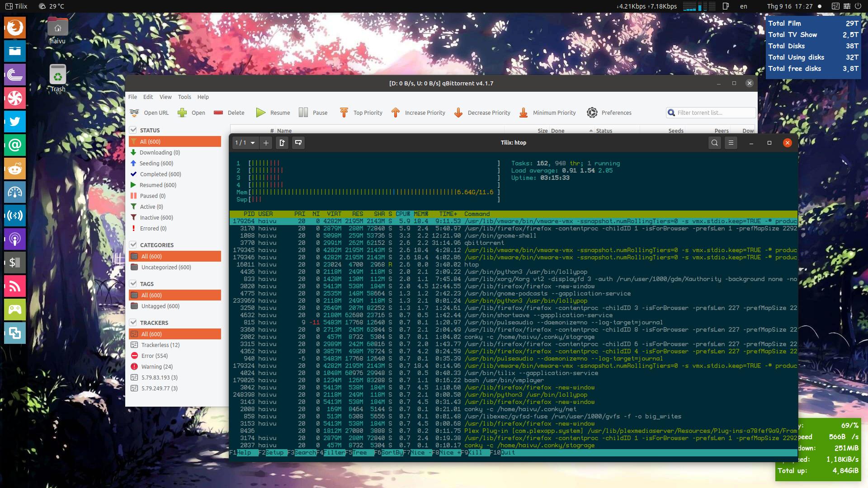Viewport: 868px width, 488px height.
Task: Open the Help menu in qBittorrent
Action: pyautogui.click(x=203, y=97)
